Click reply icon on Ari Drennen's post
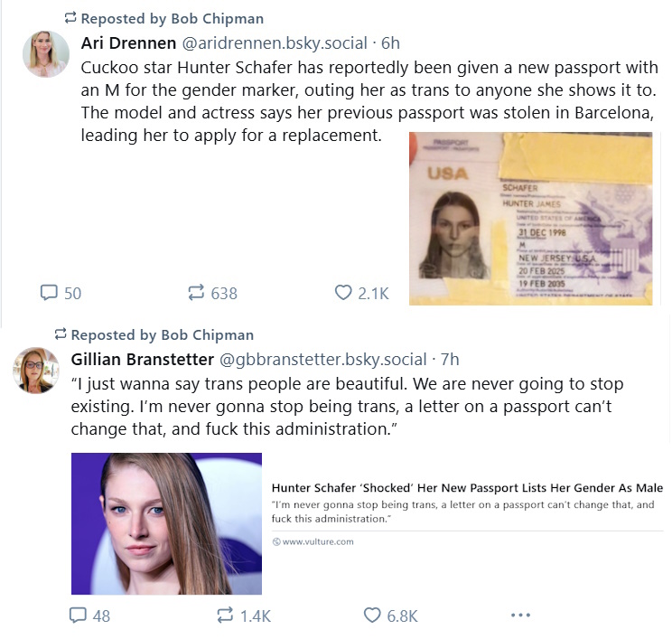The height and width of the screenshot is (639, 672). pyautogui.click(x=49, y=293)
